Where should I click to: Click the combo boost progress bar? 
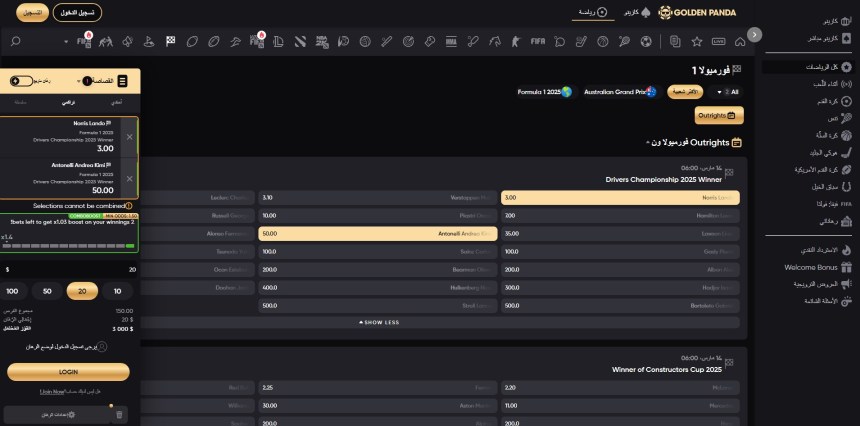pos(69,246)
